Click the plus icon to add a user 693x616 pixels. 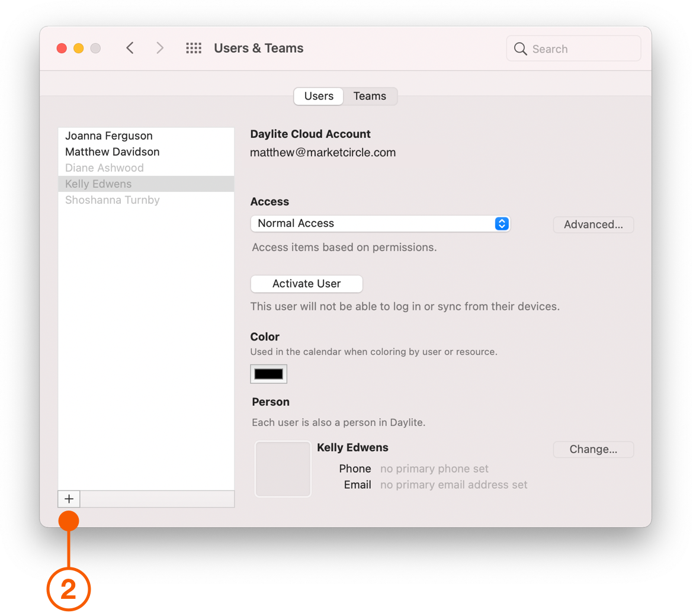[x=68, y=499]
